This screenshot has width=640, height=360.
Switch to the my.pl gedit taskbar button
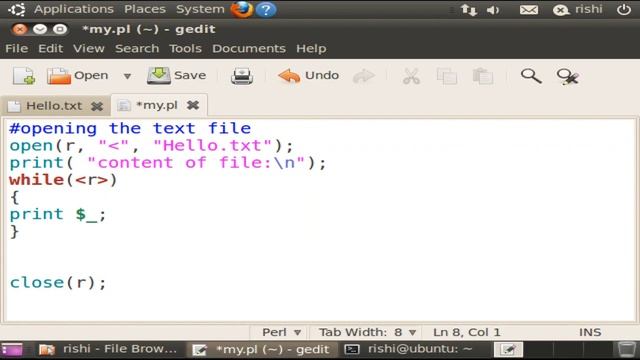tap(261, 349)
